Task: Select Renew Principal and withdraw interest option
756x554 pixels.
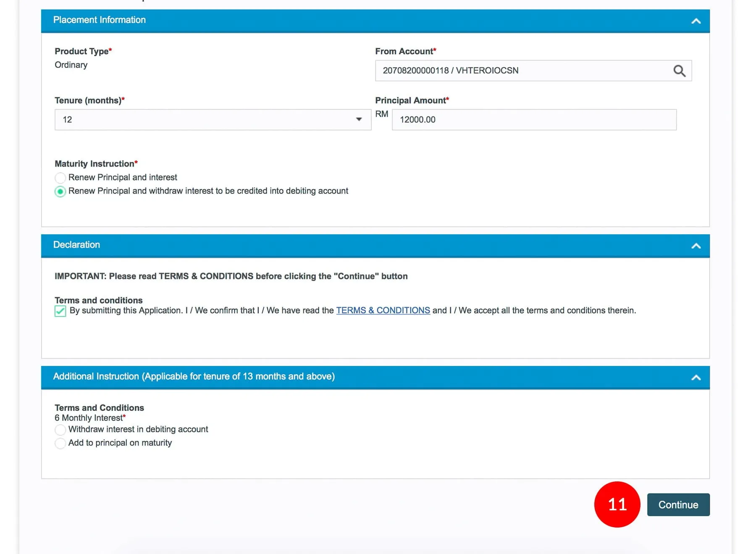Action: click(60, 192)
